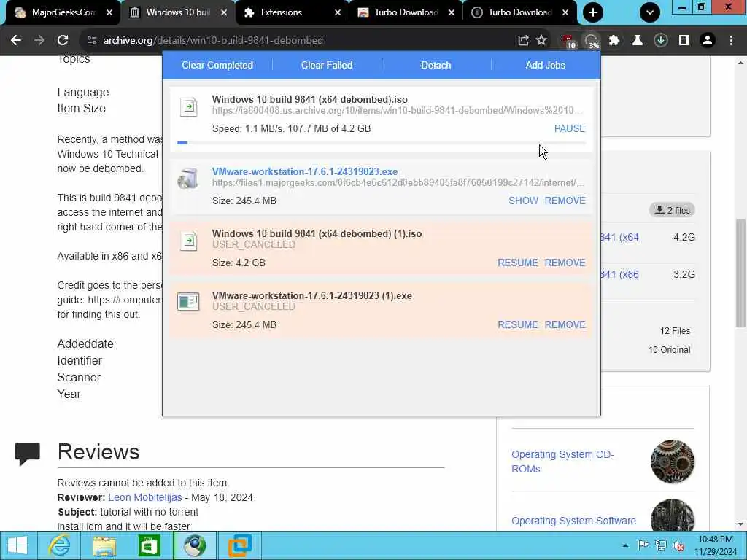This screenshot has width=747, height=560.
Task: Click the Windows 10 ISO download progress bar
Action: pos(381,142)
